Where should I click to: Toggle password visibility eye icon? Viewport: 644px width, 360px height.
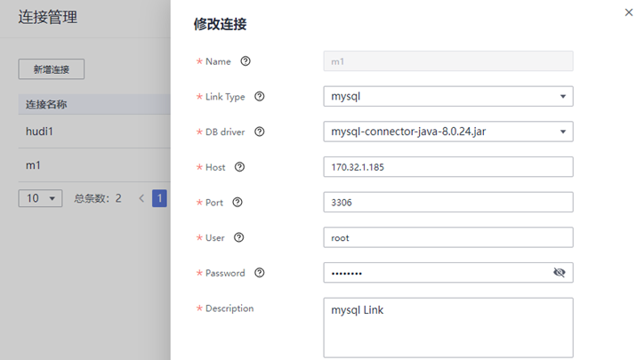pyautogui.click(x=559, y=273)
